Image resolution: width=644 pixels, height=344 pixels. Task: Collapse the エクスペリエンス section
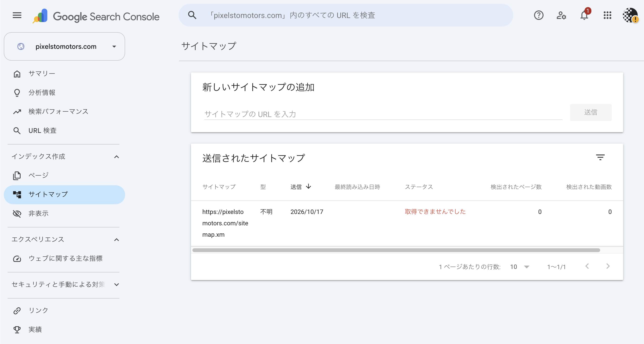[117, 240]
